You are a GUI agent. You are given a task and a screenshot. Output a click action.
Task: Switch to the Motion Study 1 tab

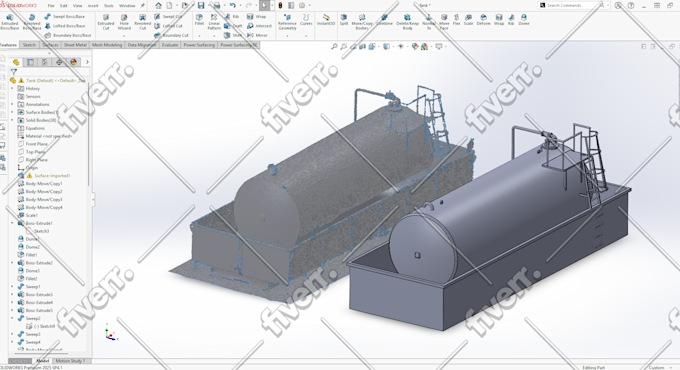coord(71,361)
